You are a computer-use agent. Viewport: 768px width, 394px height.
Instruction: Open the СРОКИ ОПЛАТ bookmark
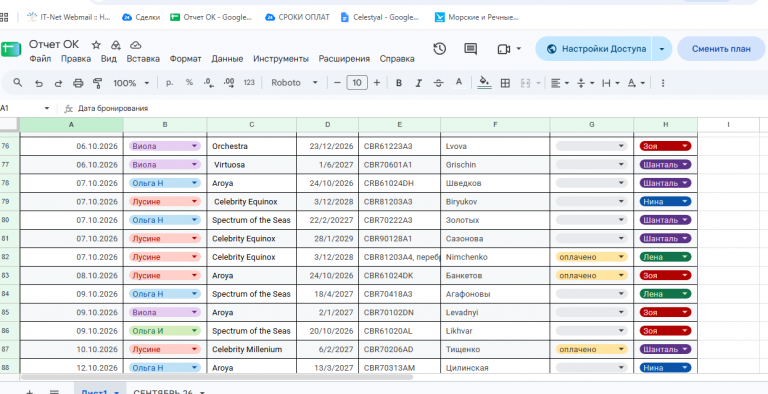tap(297, 17)
